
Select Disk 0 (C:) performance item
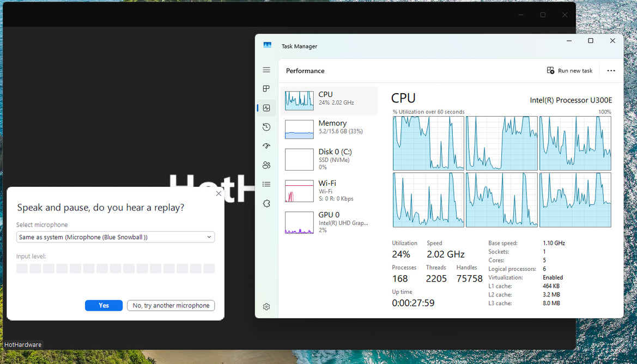329,159
